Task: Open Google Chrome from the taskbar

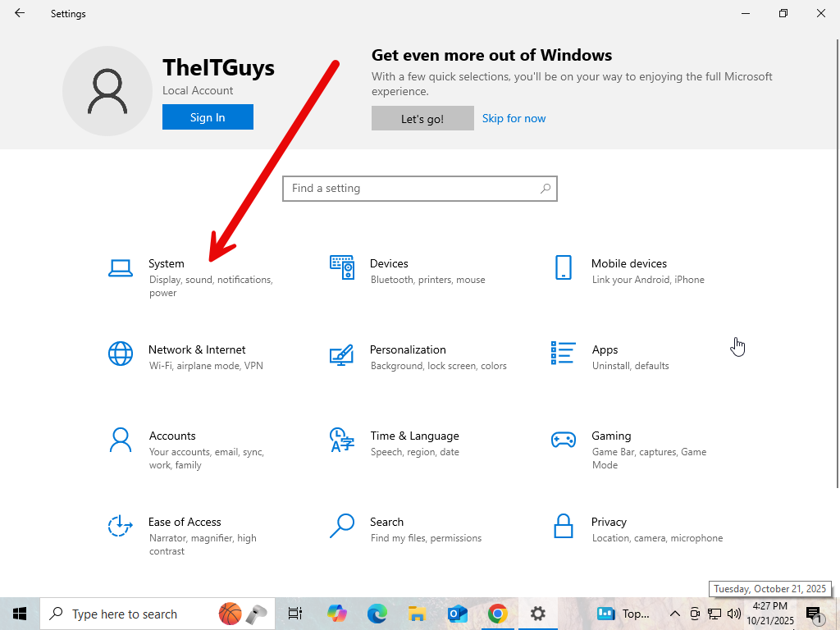Action: 497,614
